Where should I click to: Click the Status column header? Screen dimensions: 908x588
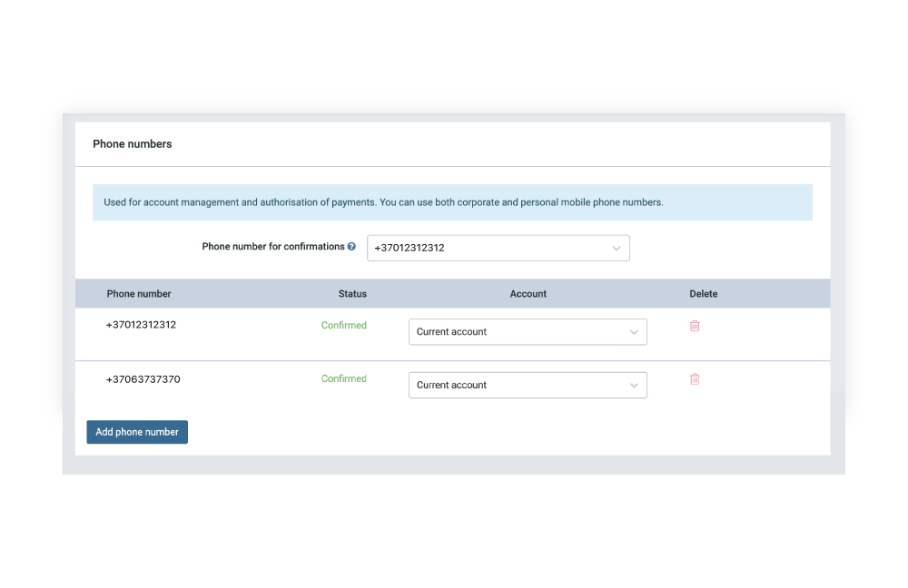(x=352, y=294)
